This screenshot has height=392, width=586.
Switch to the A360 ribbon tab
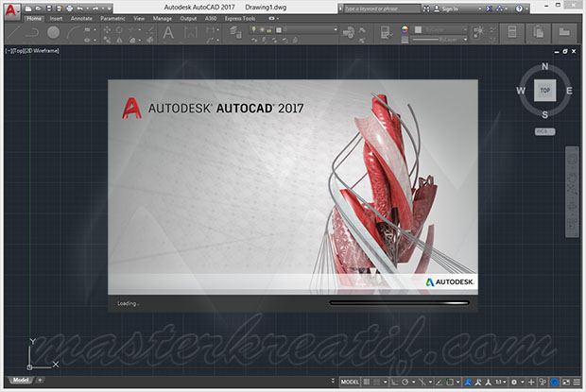click(211, 18)
